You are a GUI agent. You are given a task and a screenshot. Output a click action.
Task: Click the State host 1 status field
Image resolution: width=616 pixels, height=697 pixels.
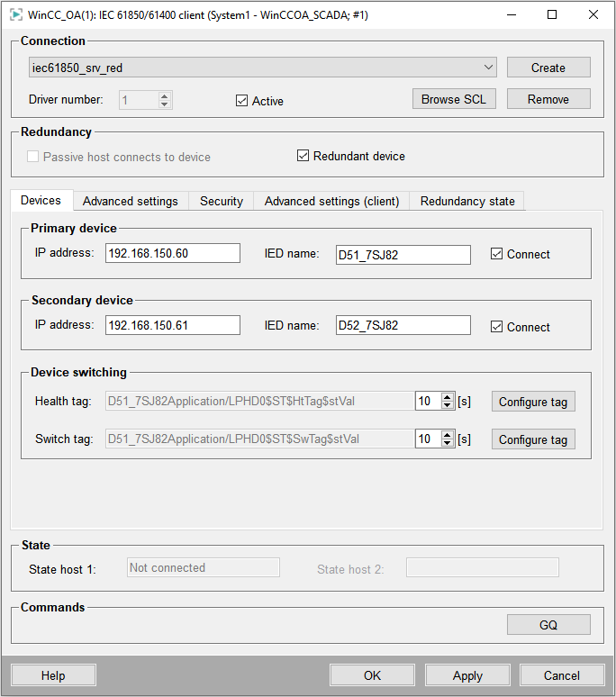pos(204,567)
